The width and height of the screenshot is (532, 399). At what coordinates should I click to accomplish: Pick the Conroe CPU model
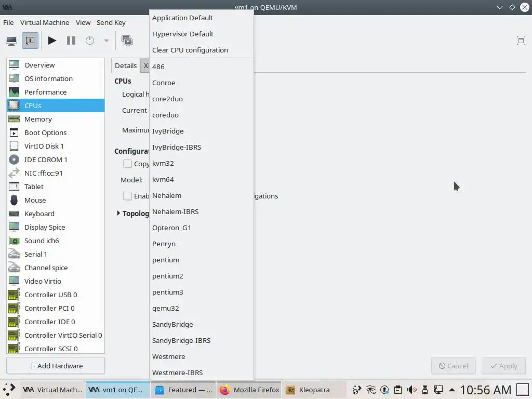click(x=202, y=83)
